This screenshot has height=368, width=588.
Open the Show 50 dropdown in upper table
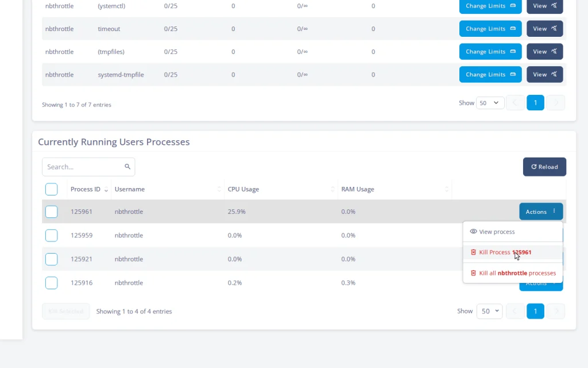click(490, 103)
